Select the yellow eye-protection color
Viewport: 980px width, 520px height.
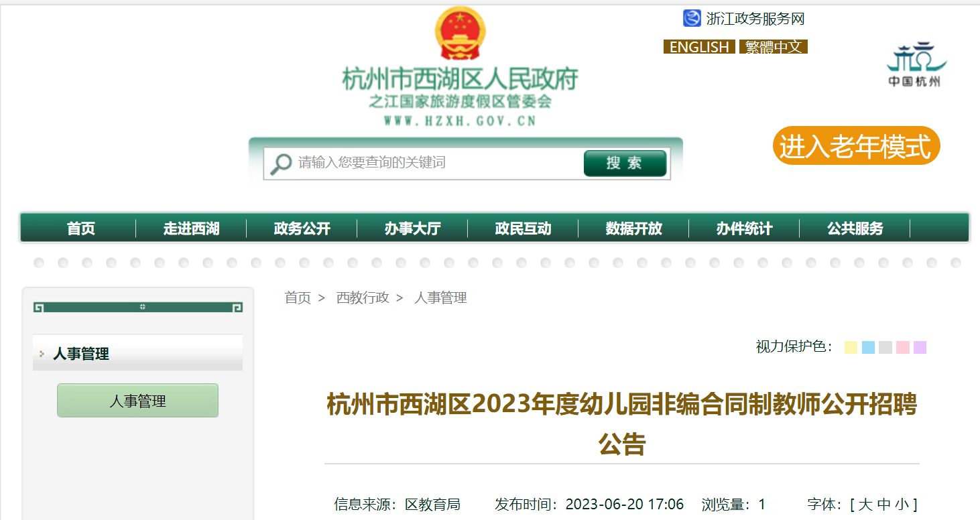point(851,347)
